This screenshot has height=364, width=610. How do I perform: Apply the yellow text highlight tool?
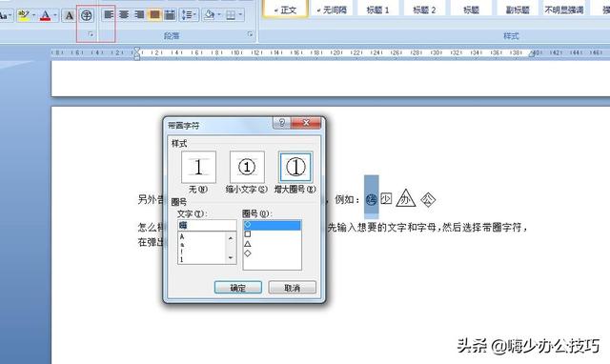pos(24,15)
